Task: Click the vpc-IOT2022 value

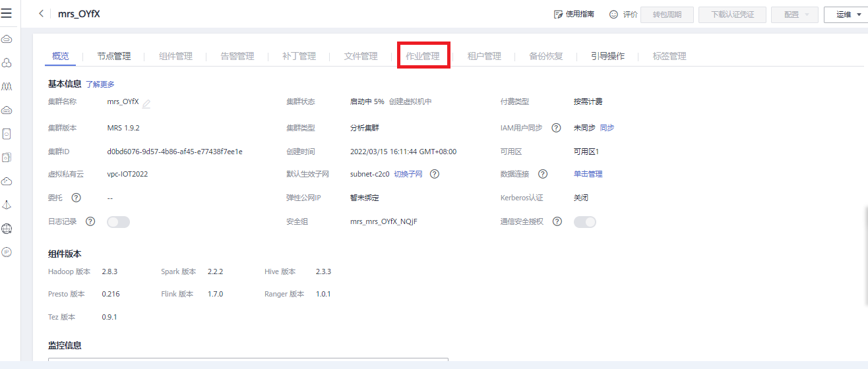Action: (128, 174)
